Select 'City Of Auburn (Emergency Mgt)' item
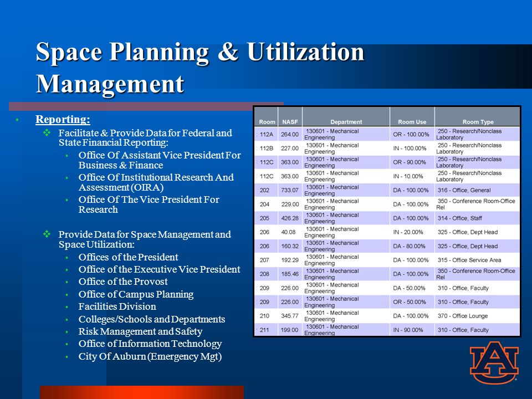The width and height of the screenshot is (532, 399). pyautogui.click(x=150, y=356)
